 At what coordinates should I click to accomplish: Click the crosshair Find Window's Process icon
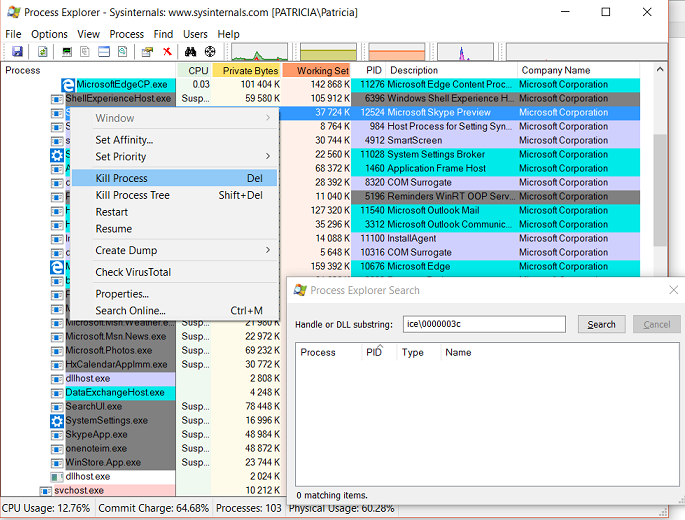pyautogui.click(x=210, y=52)
